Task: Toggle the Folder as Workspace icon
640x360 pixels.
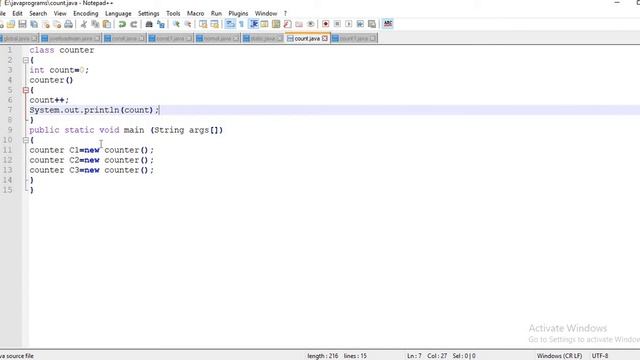Action: (299, 24)
